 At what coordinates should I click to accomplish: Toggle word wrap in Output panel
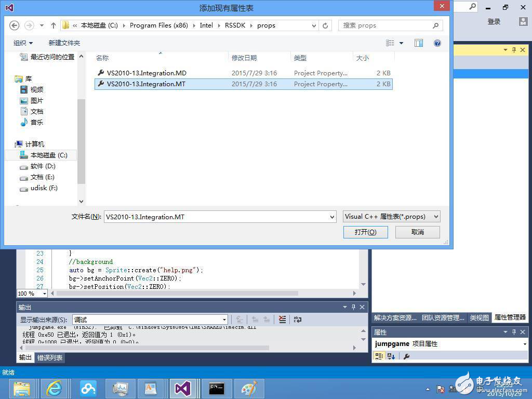[x=298, y=320]
